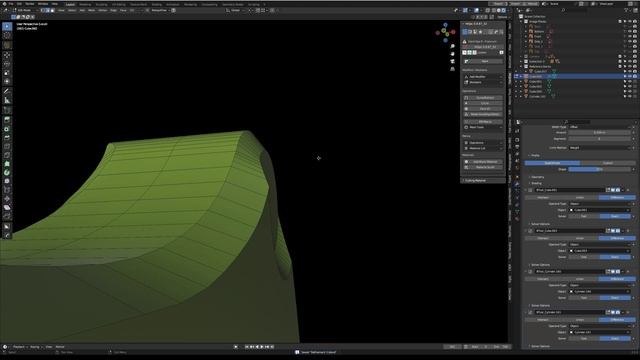Enable edge select mode
This screenshot has height=360, width=640.
click(48, 10)
